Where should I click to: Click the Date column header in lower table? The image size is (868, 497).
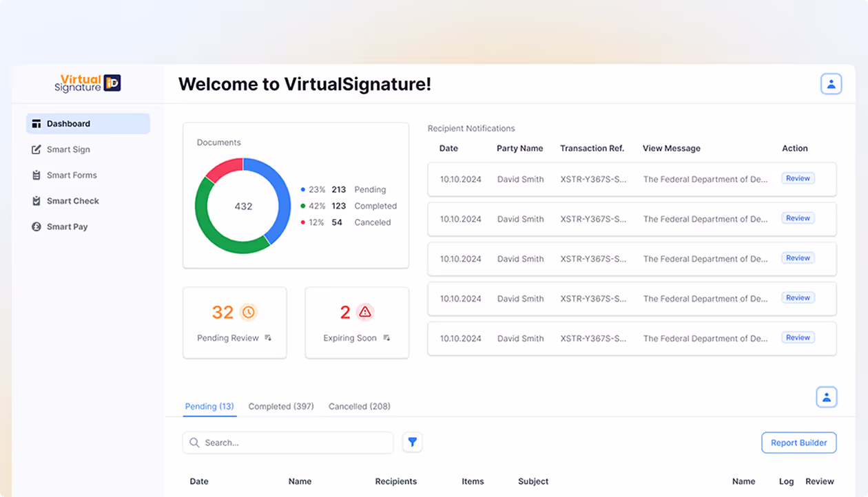pos(199,481)
